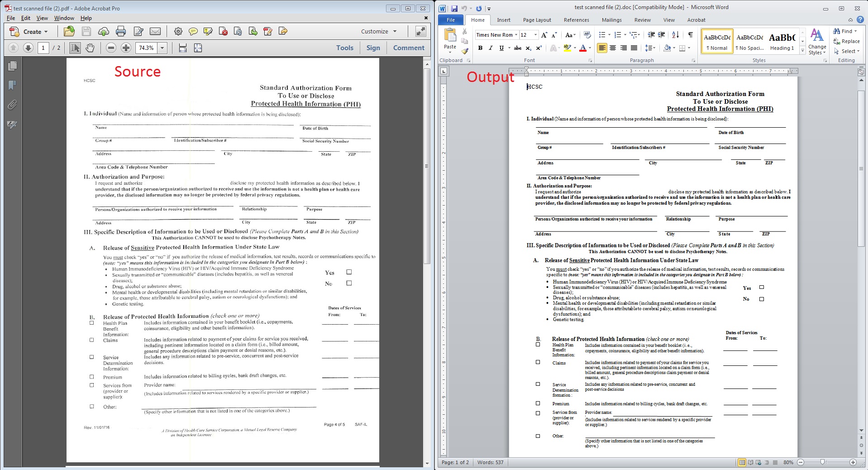This screenshot has width=868, height=470.
Task: Click fit width scrolling icon in Acrobat
Action: click(183, 48)
